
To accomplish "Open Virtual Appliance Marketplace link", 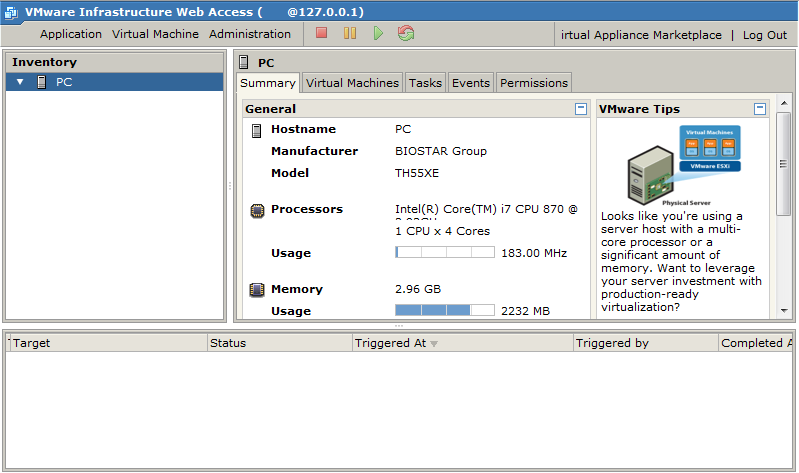I will click(641, 35).
